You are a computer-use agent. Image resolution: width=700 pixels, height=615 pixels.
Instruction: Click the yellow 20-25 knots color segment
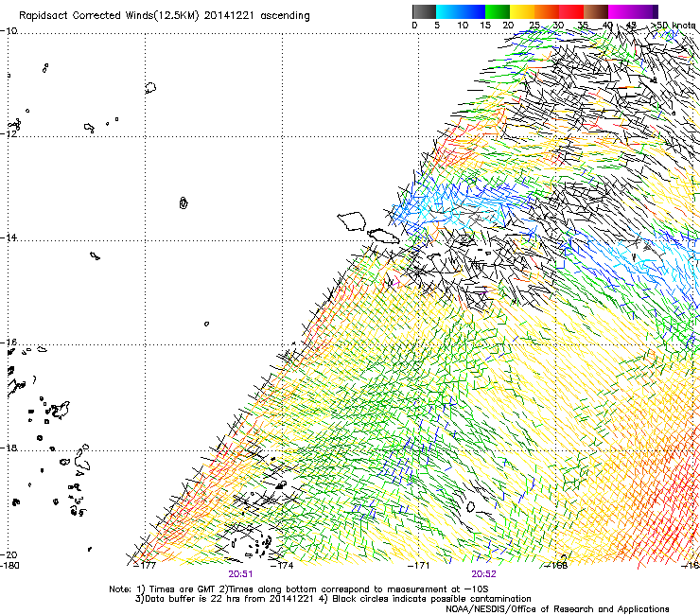(x=521, y=11)
